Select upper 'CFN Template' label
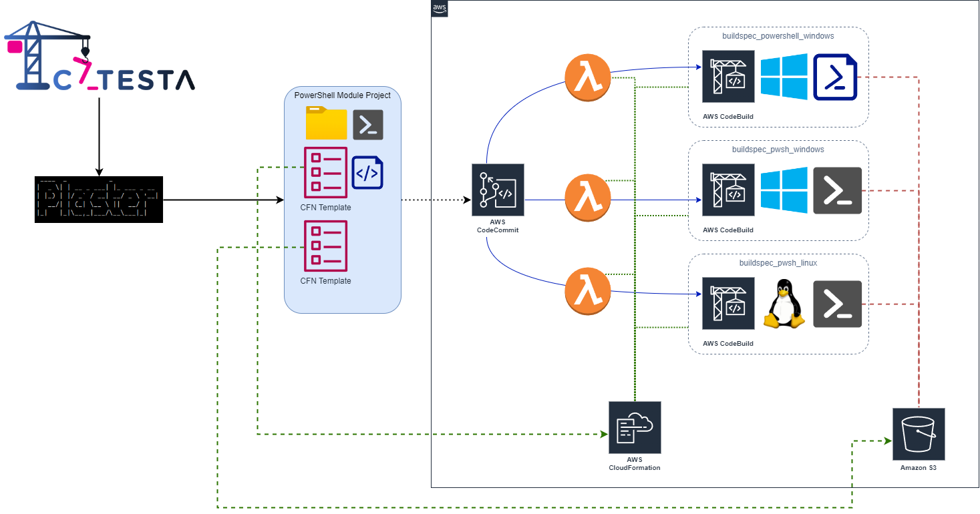 point(325,208)
